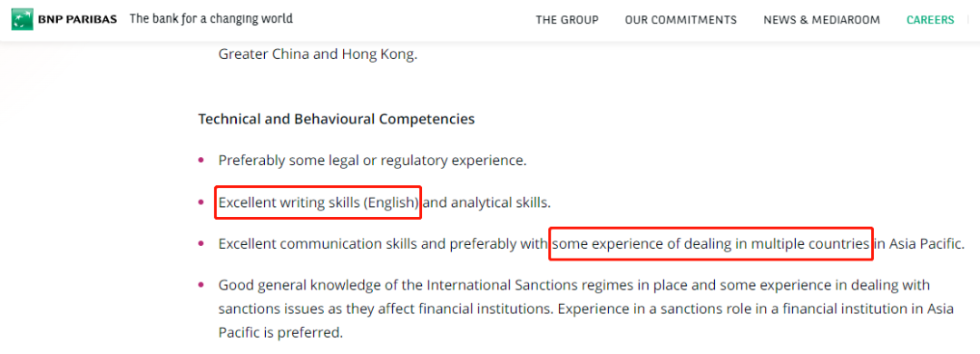The height and width of the screenshot is (354, 980).
Task: Click the highlighted 'some experience of dealing in multiple countries' text
Action: pos(711,244)
